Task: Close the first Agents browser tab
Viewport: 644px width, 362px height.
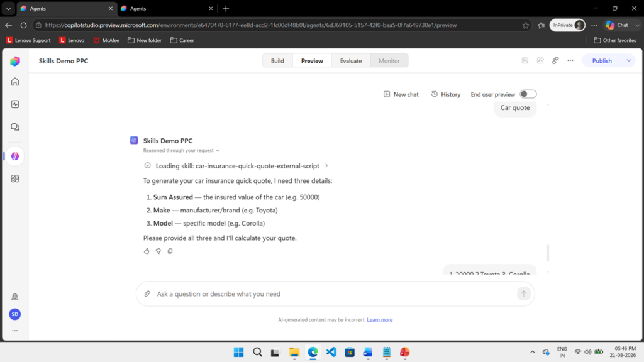Action: pyautogui.click(x=111, y=8)
